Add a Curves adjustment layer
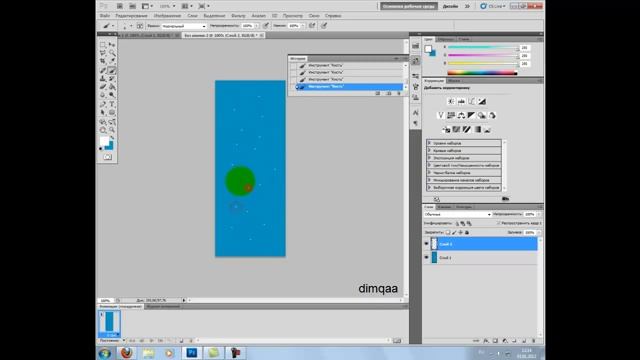Viewport: 640px width, 360px height. (x=471, y=101)
